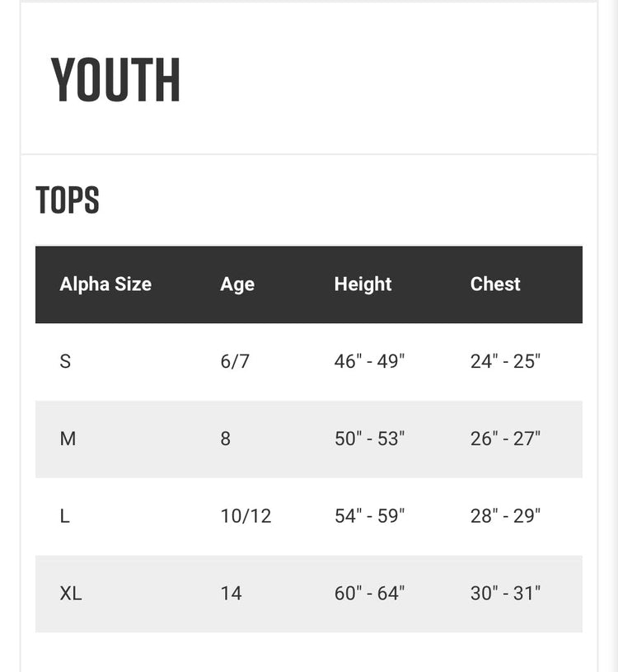This screenshot has height=672, width=618.
Task: Select the Age column header
Action: click(237, 284)
